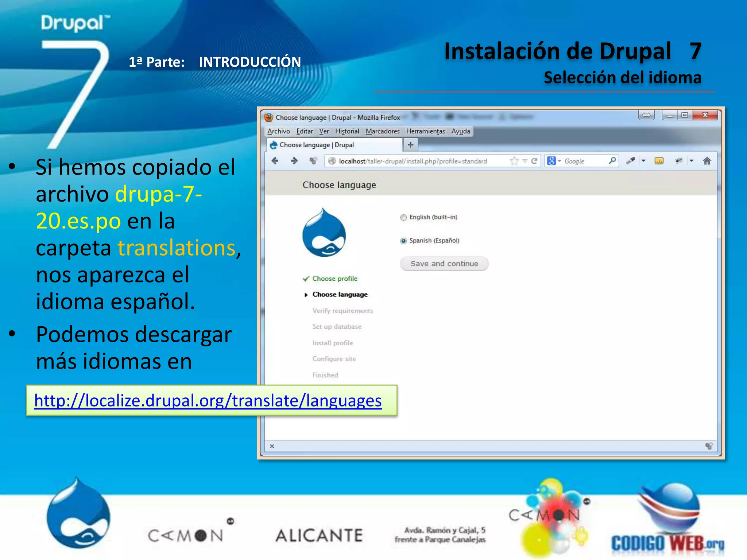Click the 'Verify requirements' step
Viewport: 747px width, 560px height.
pyautogui.click(x=342, y=311)
